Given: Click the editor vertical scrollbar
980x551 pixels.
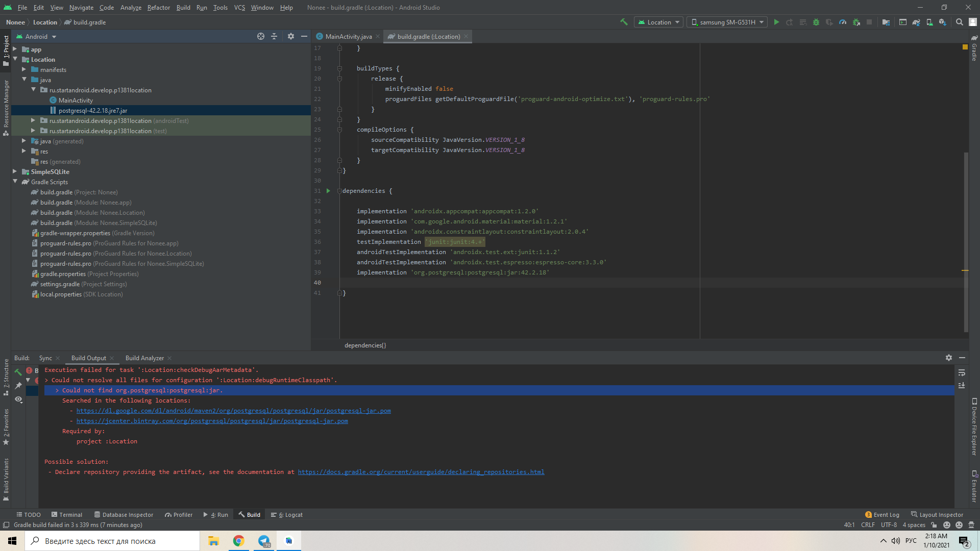Looking at the screenshot, I should 966,241.
